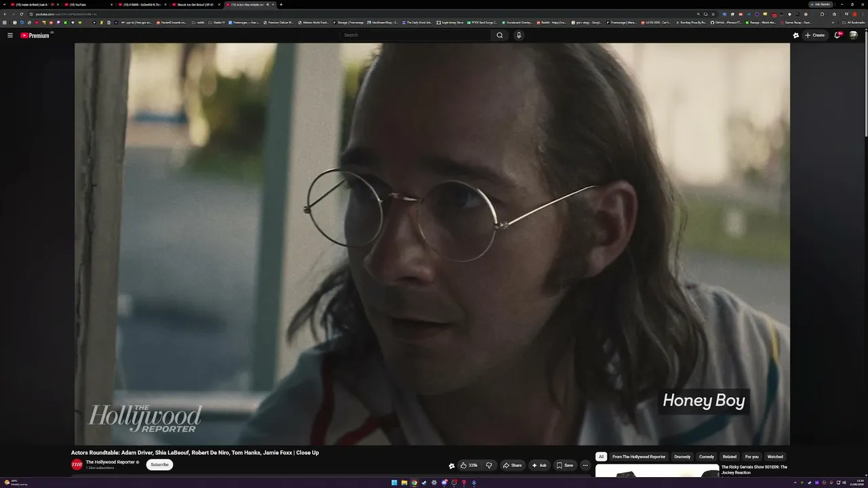Close the Actors Roundtable browser tab
The image size is (868, 488).
pyautogui.click(x=273, y=5)
